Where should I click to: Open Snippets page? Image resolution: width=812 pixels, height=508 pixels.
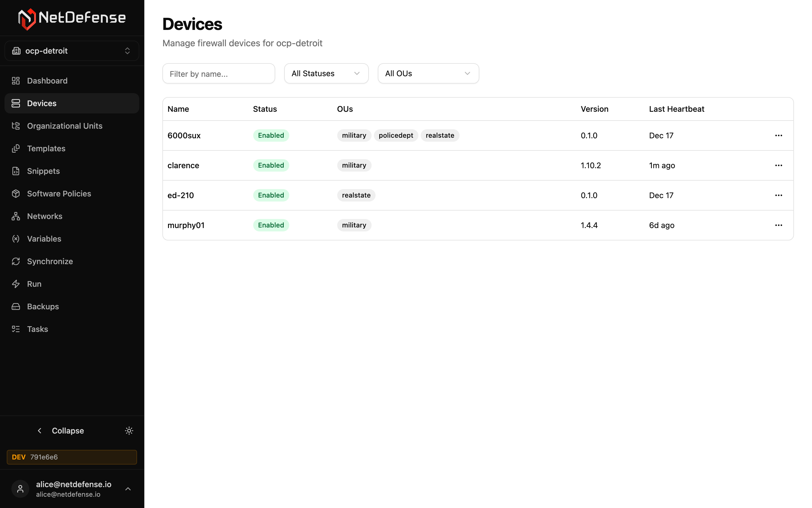(x=72, y=171)
